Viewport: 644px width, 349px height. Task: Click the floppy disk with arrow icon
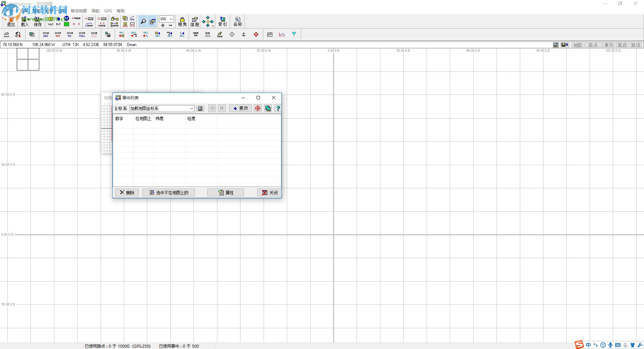565,45
